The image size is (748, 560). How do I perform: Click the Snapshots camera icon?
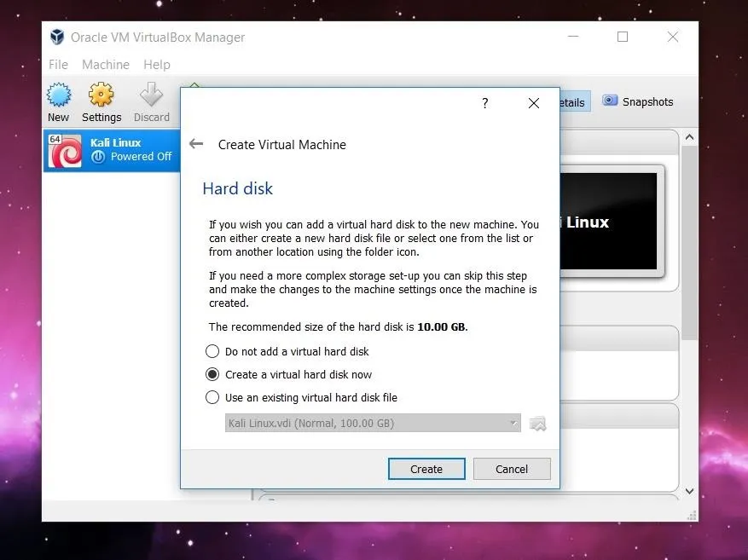click(609, 101)
